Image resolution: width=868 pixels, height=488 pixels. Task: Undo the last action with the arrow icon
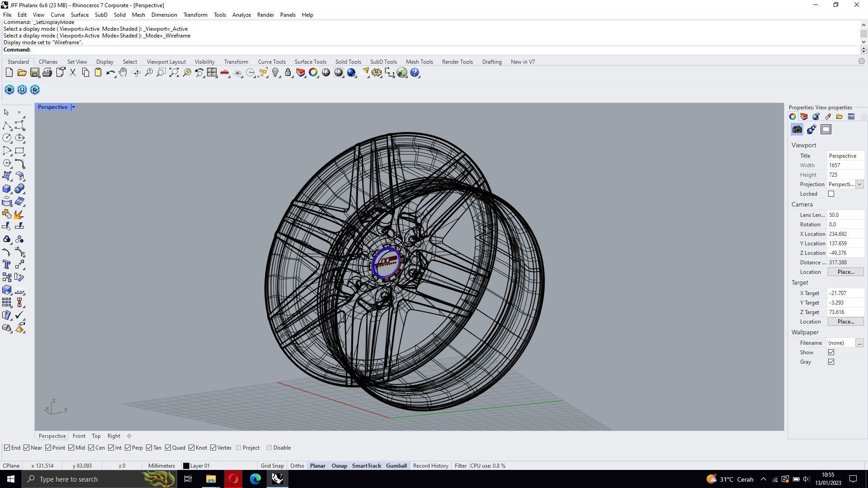(110, 73)
